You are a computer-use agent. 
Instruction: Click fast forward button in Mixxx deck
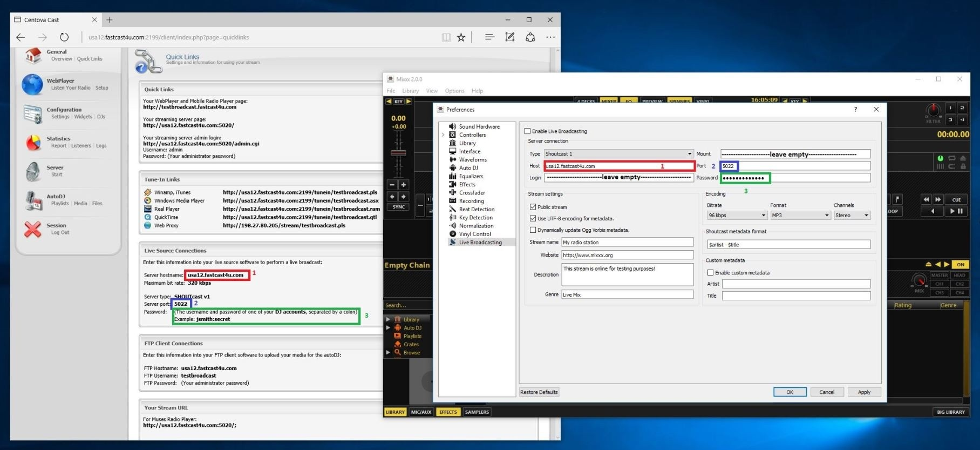[x=938, y=199]
